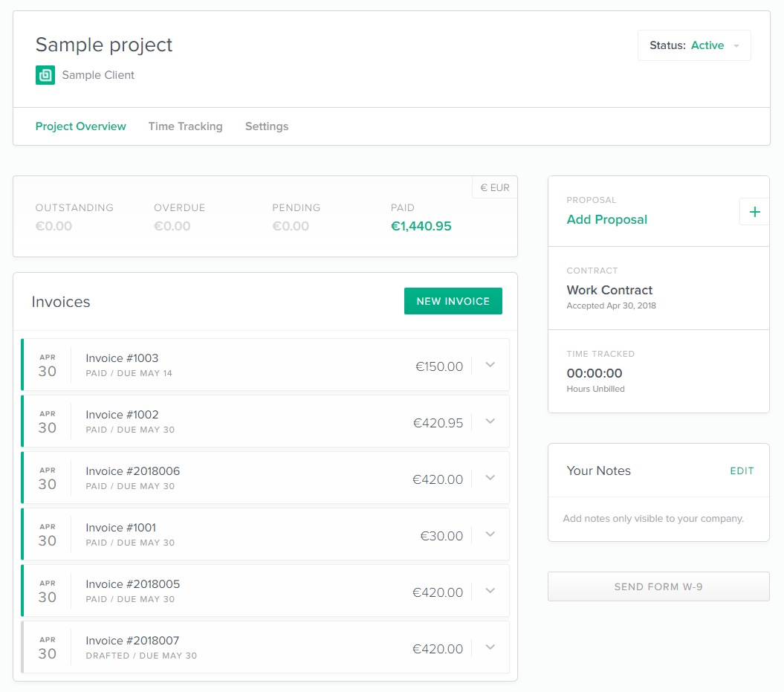784x692 pixels.
Task: Open the Work Contract link
Action: tap(609, 290)
